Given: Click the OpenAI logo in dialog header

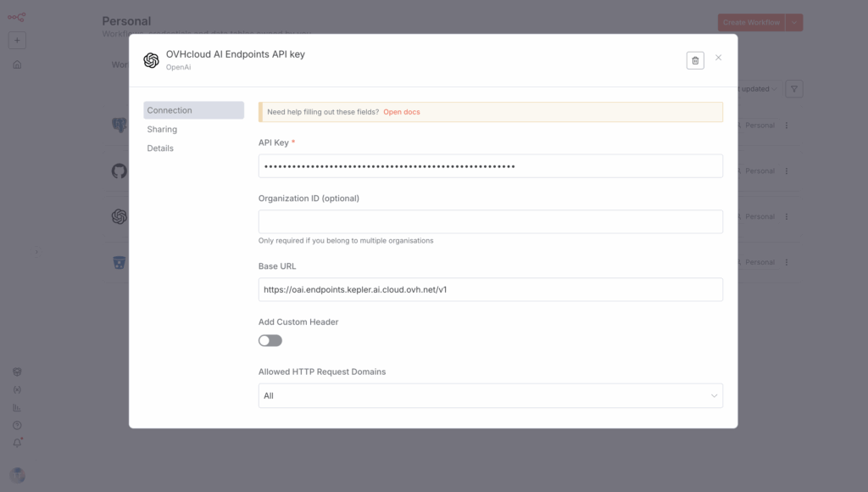Looking at the screenshot, I should 152,60.
